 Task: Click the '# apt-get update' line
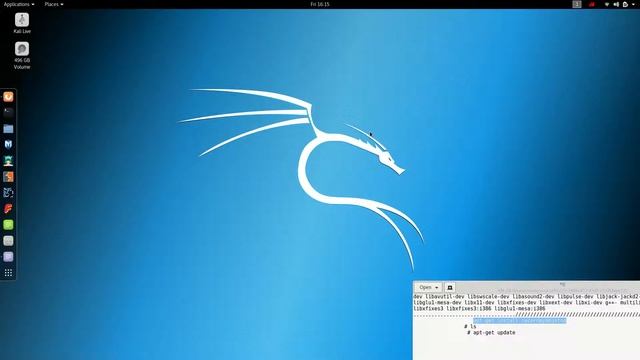(491, 333)
